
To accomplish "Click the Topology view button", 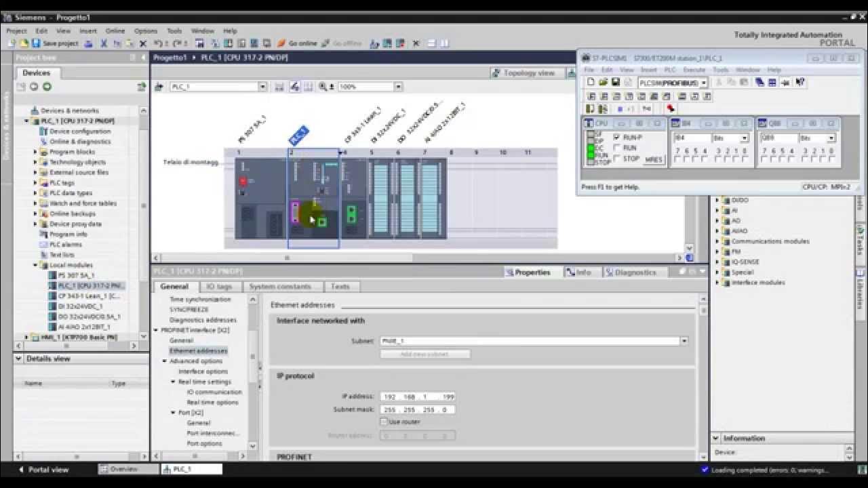I will (524, 73).
